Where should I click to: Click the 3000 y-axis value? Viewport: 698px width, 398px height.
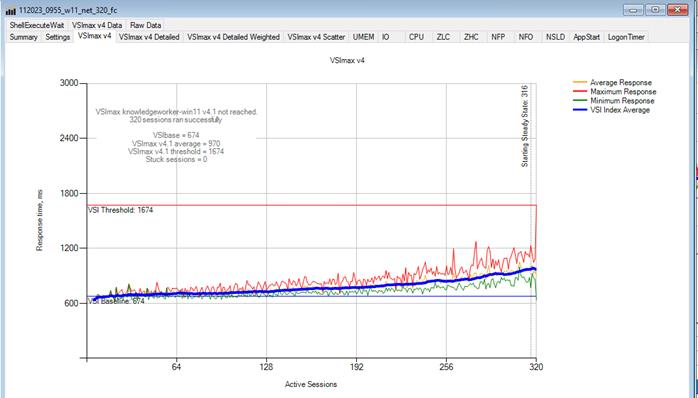coord(69,83)
